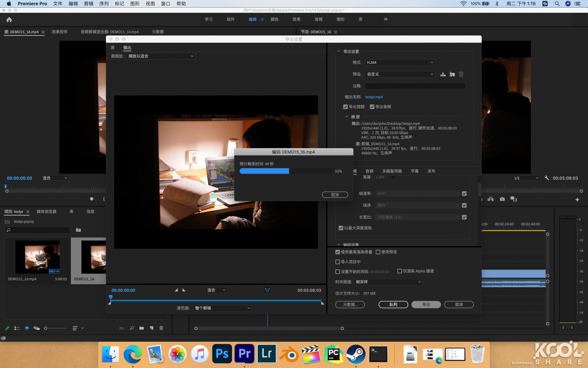The width and height of the screenshot is (588, 368).
Task: Open the 窗口 menu in the menu bar
Action: [166, 4]
